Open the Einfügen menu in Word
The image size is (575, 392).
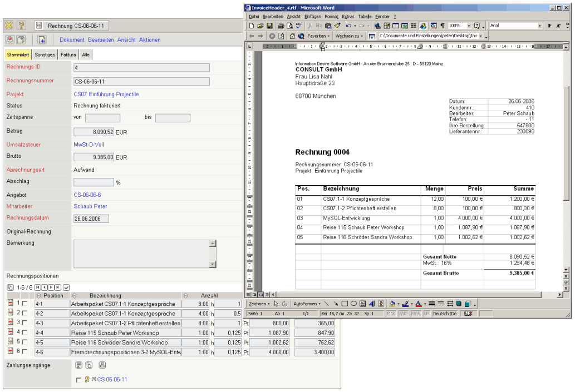[x=312, y=17]
